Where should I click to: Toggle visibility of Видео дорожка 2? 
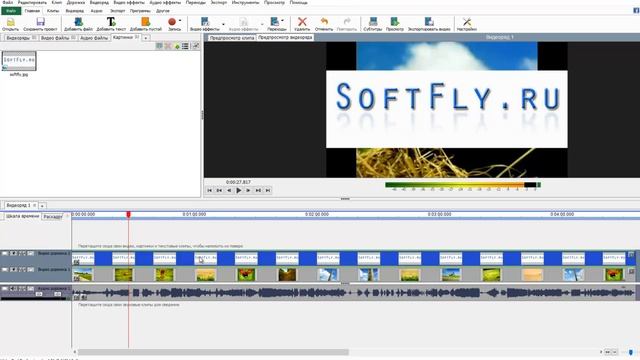click(x=5, y=253)
